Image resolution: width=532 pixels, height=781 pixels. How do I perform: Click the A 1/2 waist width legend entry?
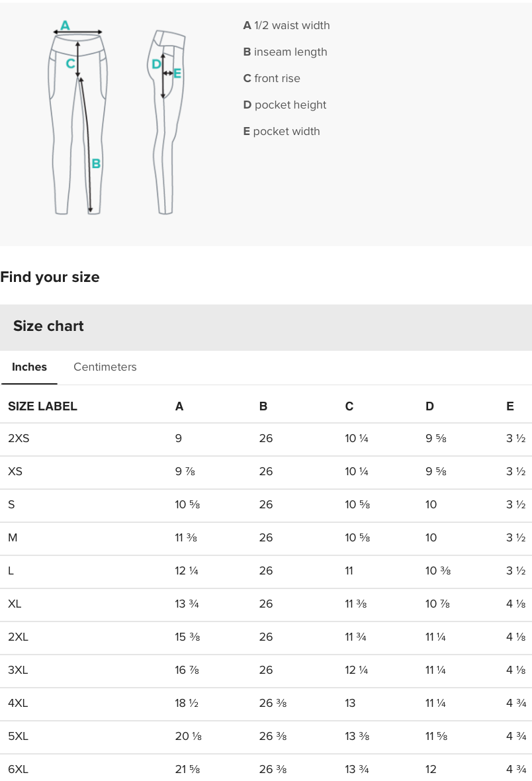287,25
